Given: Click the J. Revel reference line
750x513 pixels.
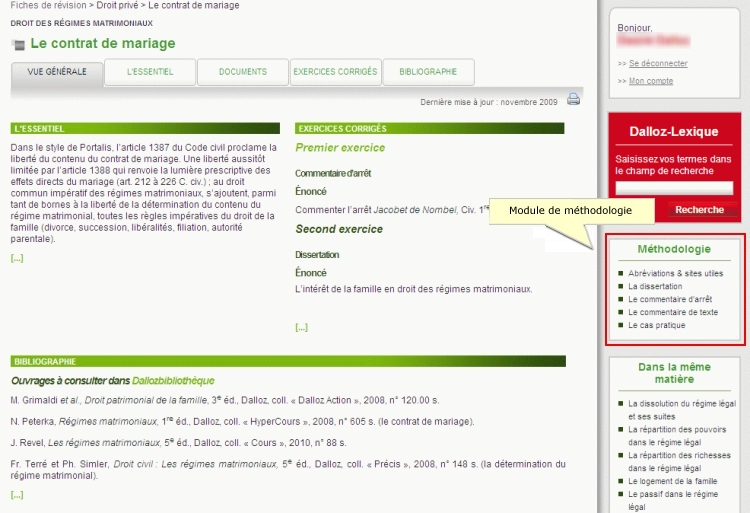Looking at the screenshot, I should pyautogui.click(x=178, y=443).
